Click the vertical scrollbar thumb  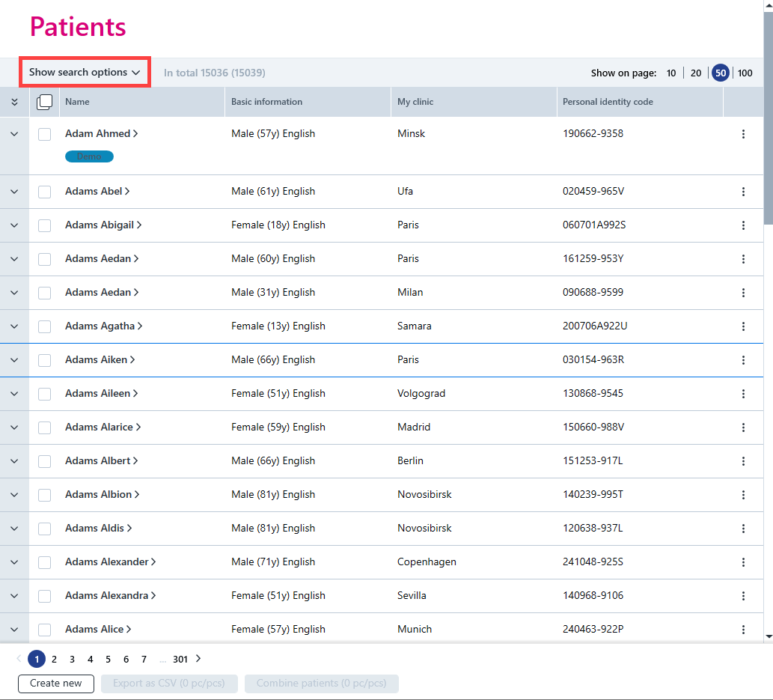tap(768, 118)
